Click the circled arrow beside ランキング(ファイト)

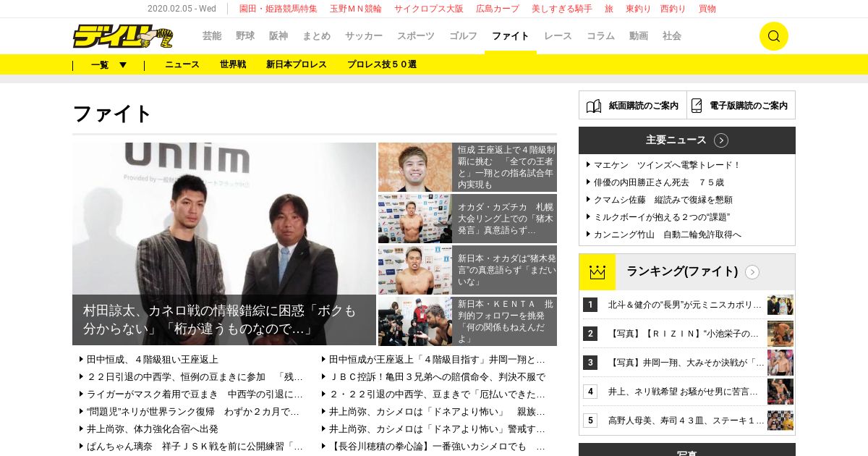pyautogui.click(x=752, y=272)
